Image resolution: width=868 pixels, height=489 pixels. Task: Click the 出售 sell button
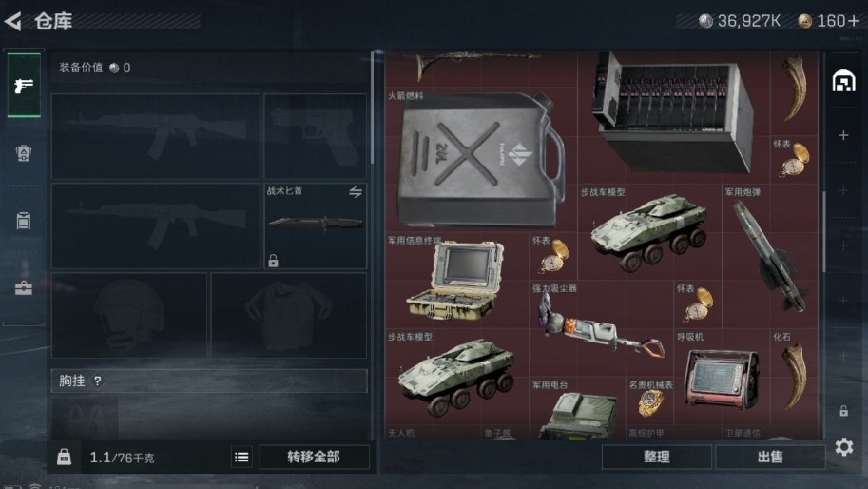pyautogui.click(x=770, y=457)
